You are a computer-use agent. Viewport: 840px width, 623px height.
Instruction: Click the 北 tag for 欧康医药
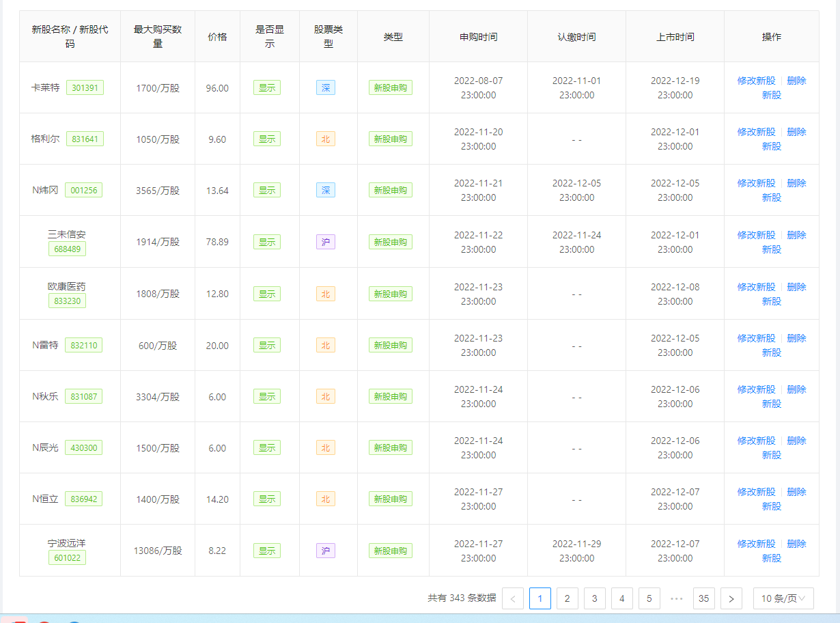coord(325,294)
